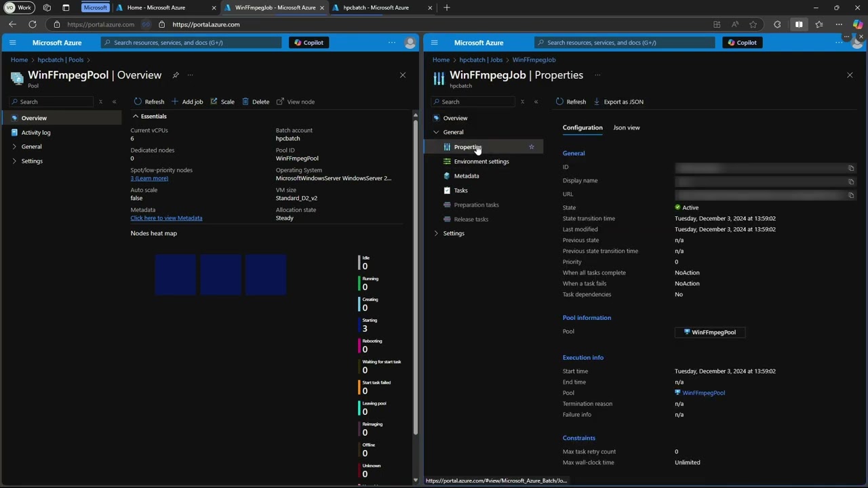
Task: Close the WinFFmpegPool blade
Action: coord(403,75)
